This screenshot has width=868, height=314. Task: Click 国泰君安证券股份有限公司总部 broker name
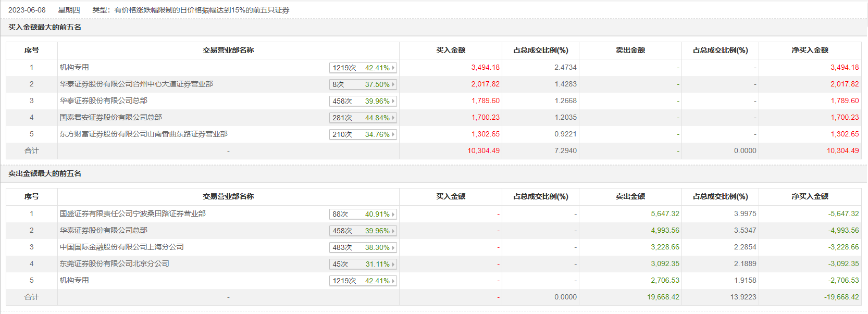tap(110, 117)
